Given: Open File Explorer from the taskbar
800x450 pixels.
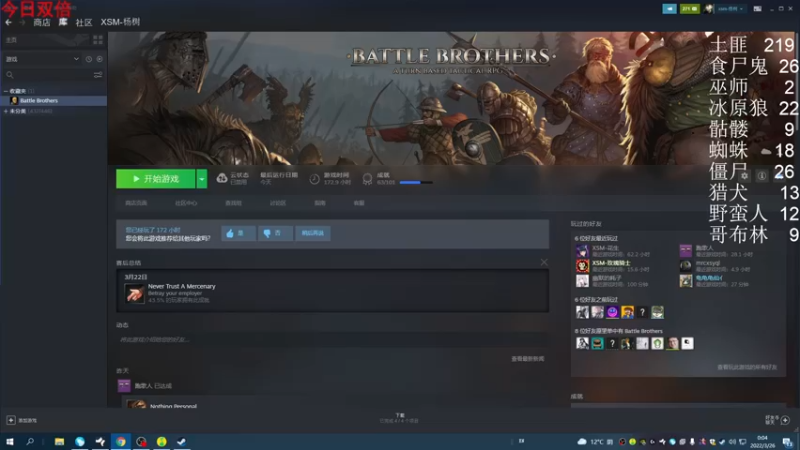Looking at the screenshot, I should (59, 442).
